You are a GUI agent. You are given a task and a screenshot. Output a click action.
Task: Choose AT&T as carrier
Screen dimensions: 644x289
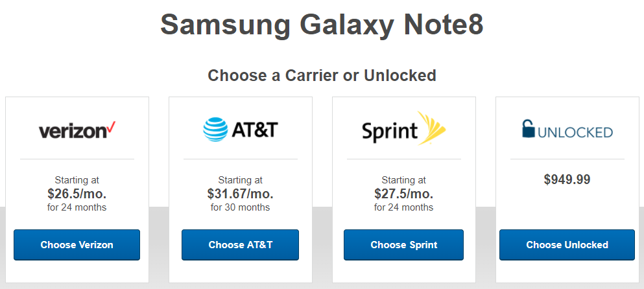pos(240,245)
